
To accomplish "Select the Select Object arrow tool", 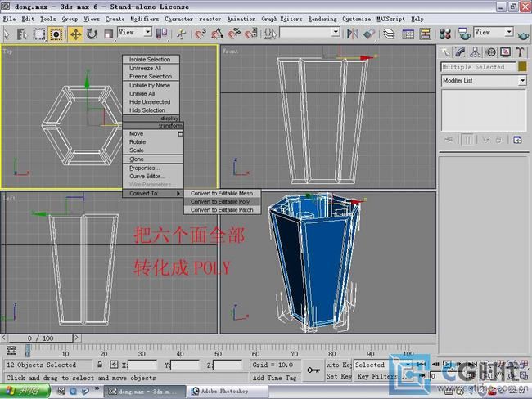I will [7, 34].
